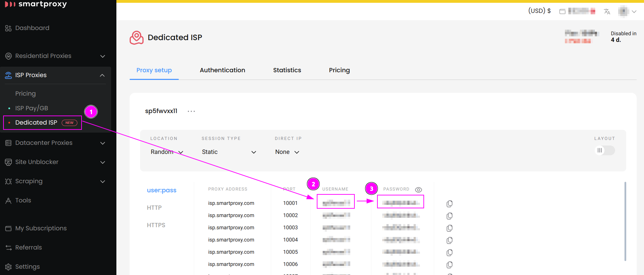Click the (USD) $ currency selector

[x=539, y=11]
